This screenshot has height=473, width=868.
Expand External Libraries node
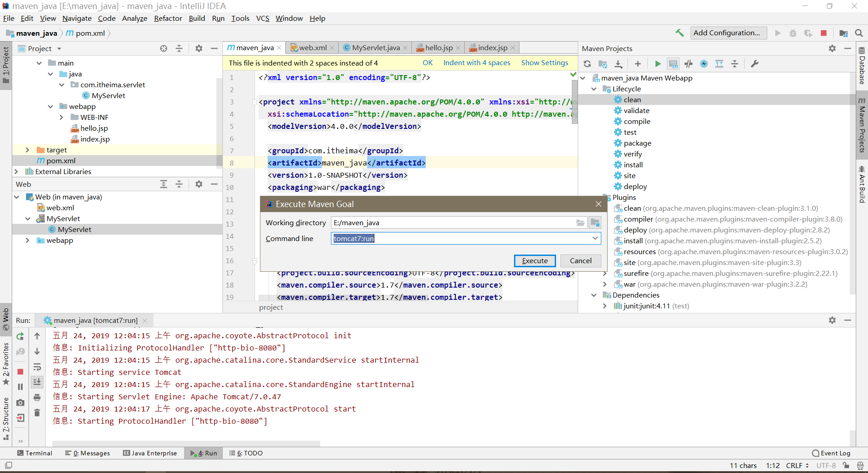tap(16, 171)
